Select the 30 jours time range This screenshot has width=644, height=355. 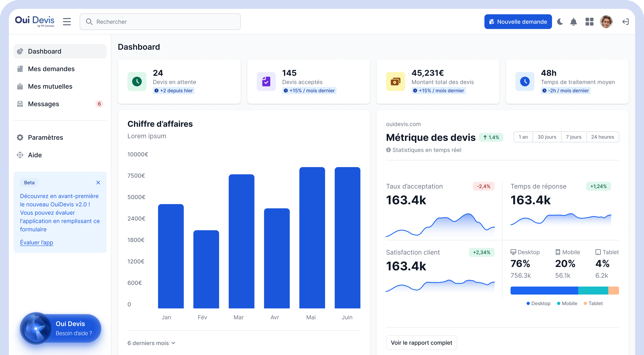point(547,137)
